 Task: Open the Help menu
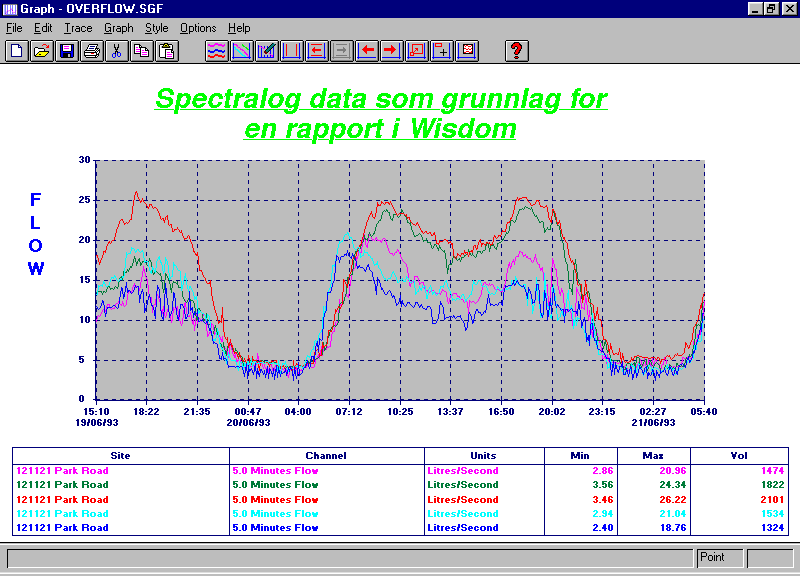coord(239,28)
